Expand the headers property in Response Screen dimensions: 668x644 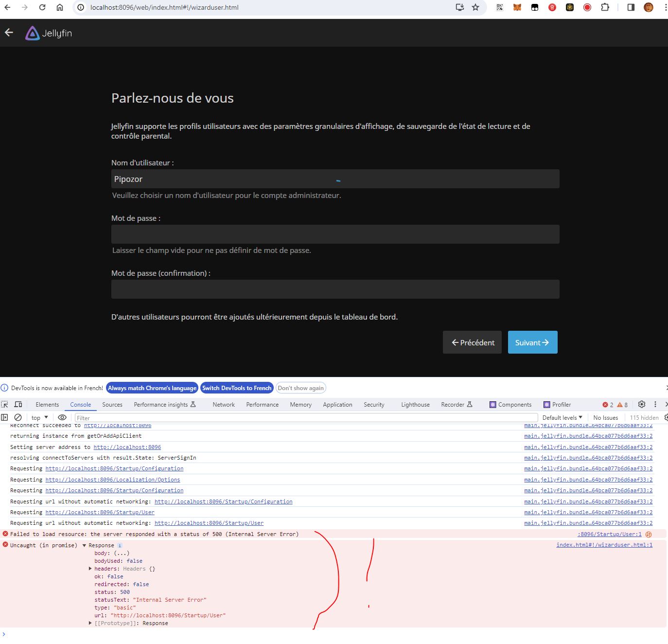[x=90, y=569]
